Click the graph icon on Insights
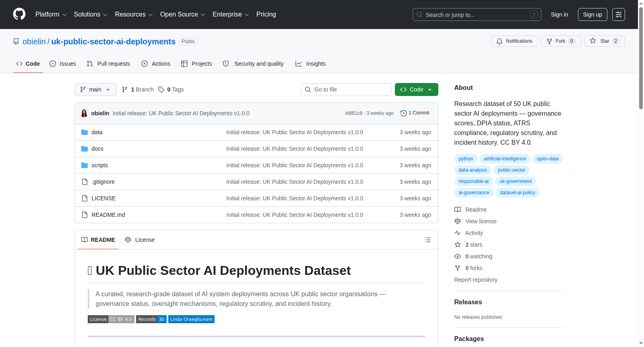Image resolution: width=644 pixels, height=347 pixels. pos(299,64)
